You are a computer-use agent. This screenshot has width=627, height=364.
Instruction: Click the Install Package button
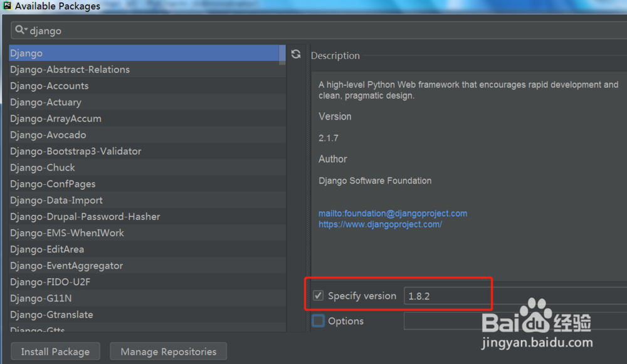(x=56, y=351)
